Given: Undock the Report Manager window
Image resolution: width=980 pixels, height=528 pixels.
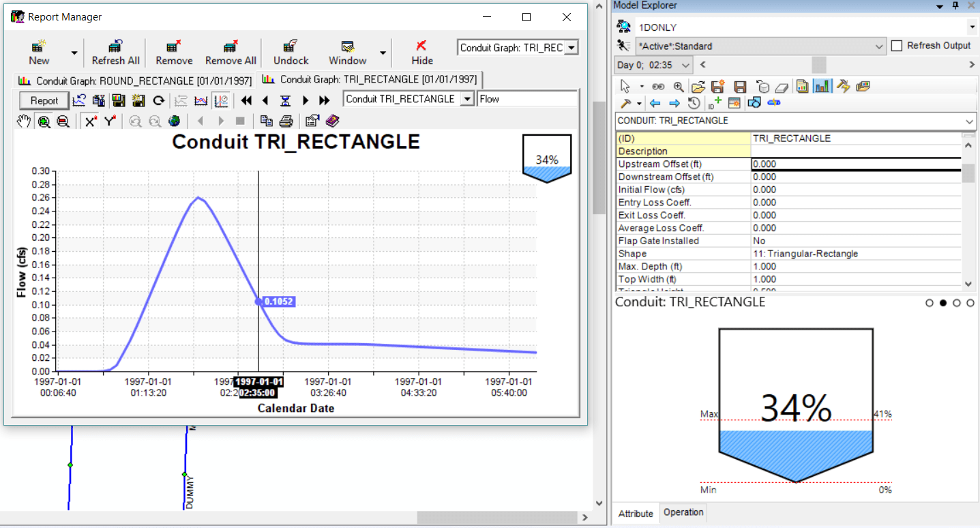Looking at the screenshot, I should [x=291, y=53].
